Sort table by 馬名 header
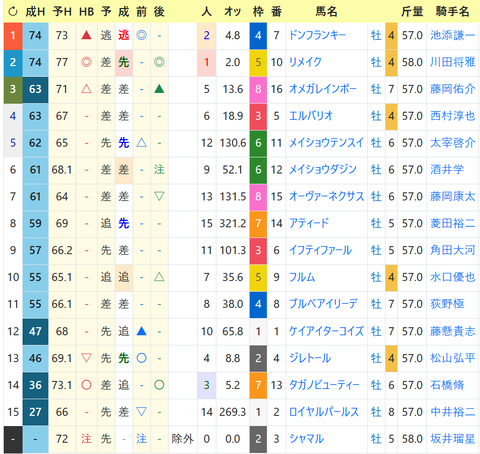 [326, 12]
